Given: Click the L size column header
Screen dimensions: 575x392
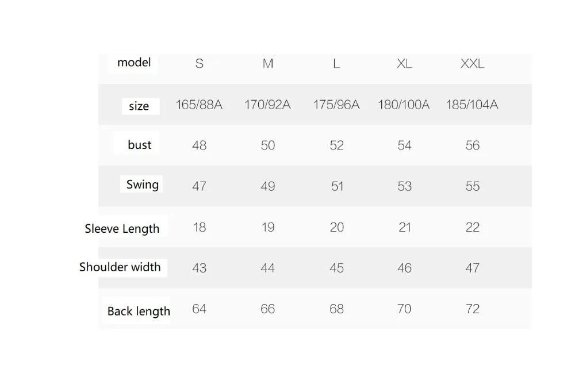Looking at the screenshot, I should (336, 63).
